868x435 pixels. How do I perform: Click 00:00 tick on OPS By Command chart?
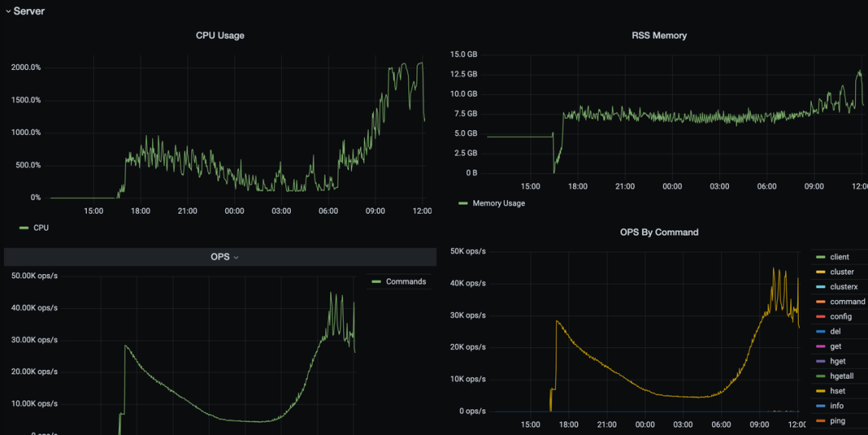[x=645, y=425]
